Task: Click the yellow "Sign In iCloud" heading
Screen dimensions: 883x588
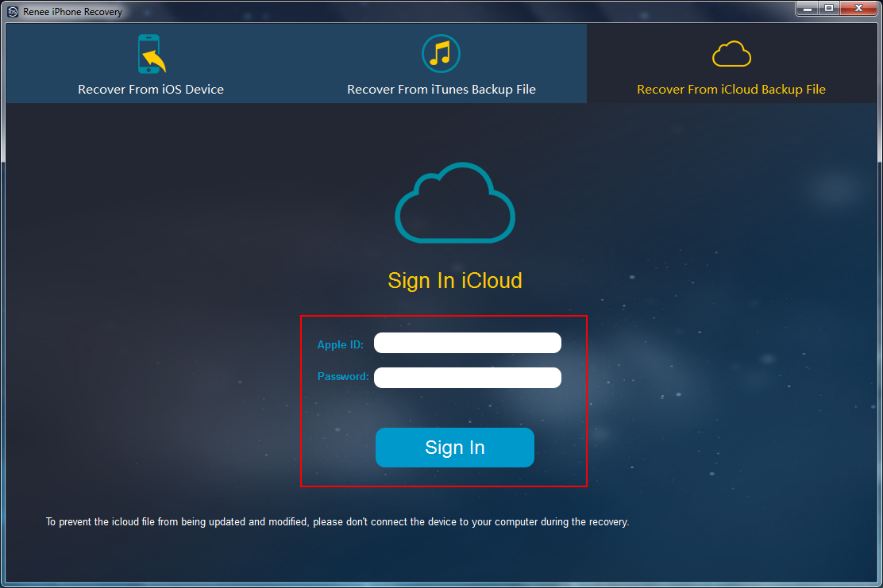Action: click(455, 280)
